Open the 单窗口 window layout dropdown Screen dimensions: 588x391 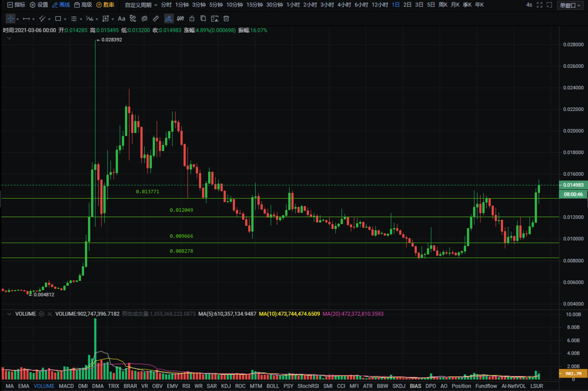click(570, 5)
